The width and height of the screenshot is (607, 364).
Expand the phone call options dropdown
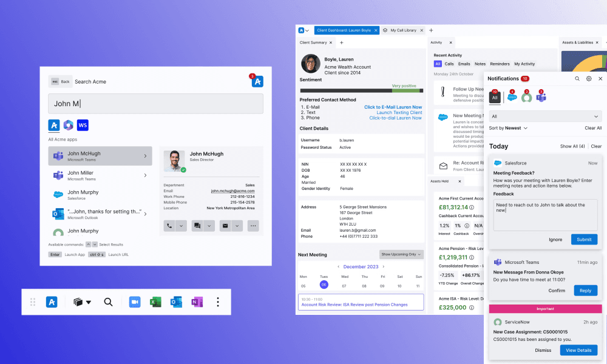click(x=181, y=226)
